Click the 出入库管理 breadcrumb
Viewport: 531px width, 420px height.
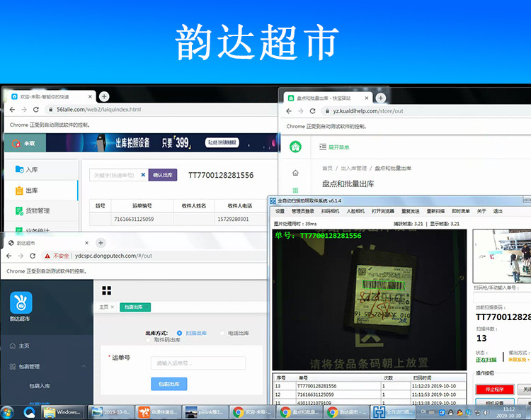pyautogui.click(x=353, y=168)
